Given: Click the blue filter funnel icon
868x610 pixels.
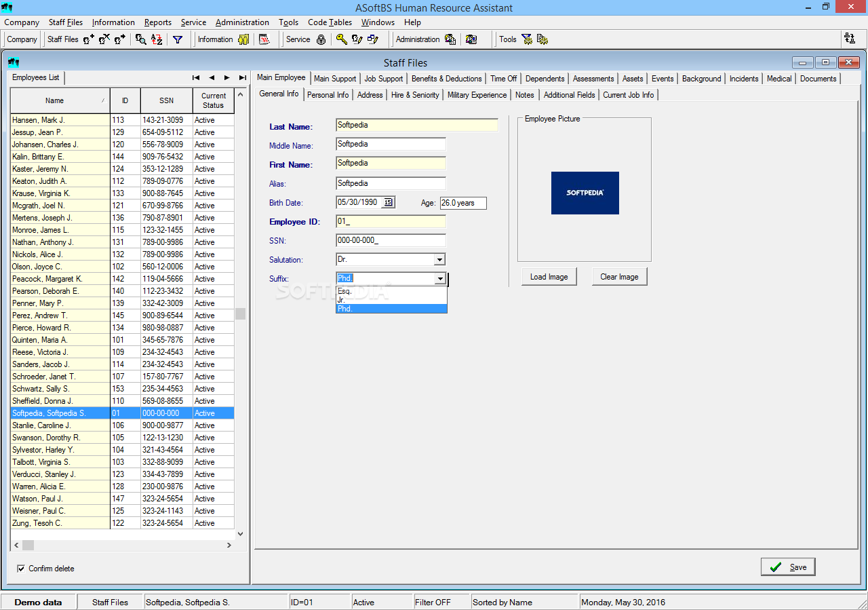Looking at the screenshot, I should [178, 39].
